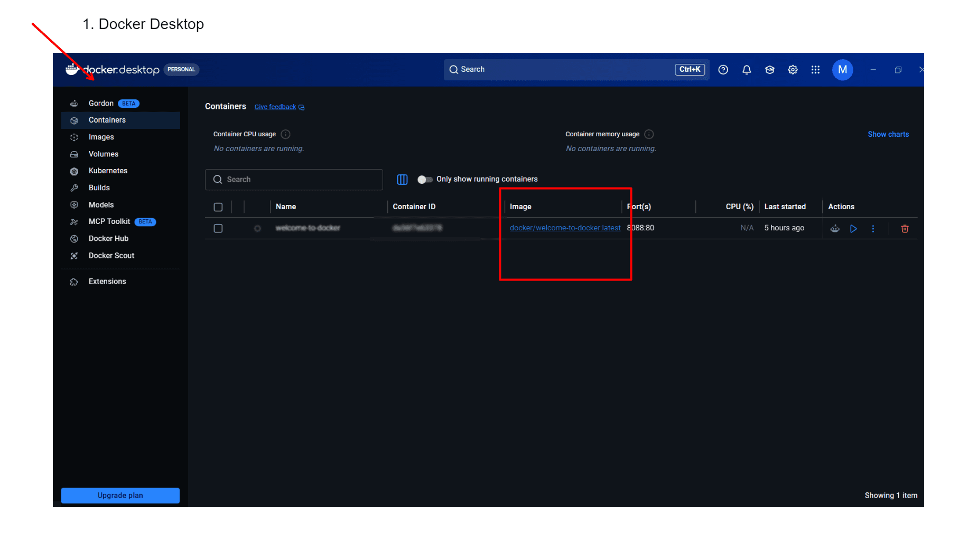Delete welcome-to-docker with the trash icon
Image resolution: width=977 pixels, height=560 pixels.
(x=905, y=229)
